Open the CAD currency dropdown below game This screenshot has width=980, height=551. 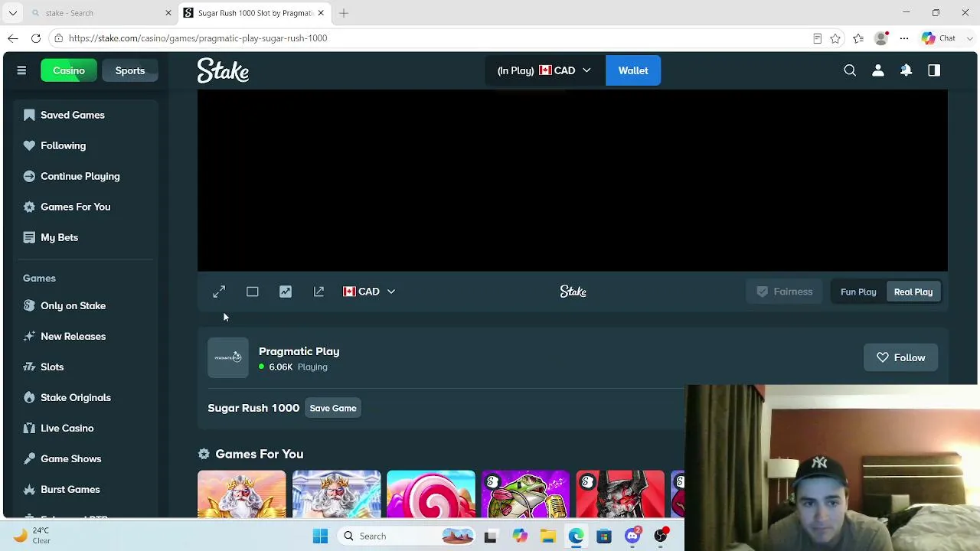tap(369, 292)
